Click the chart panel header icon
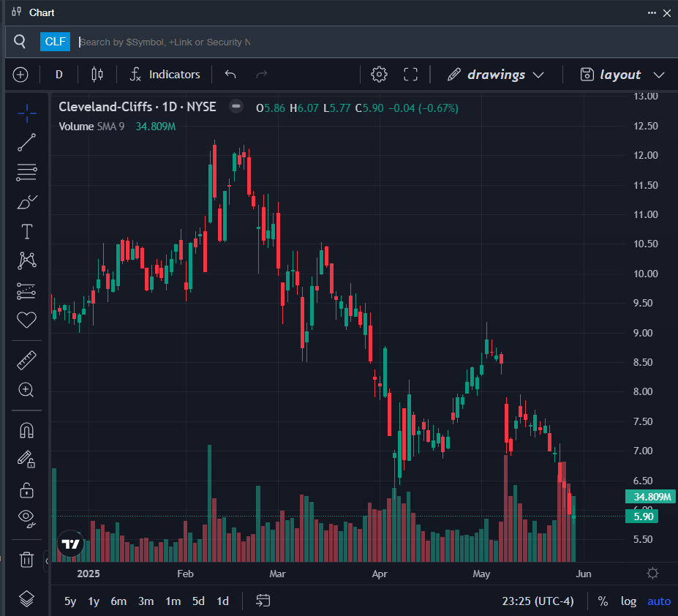 (x=16, y=12)
